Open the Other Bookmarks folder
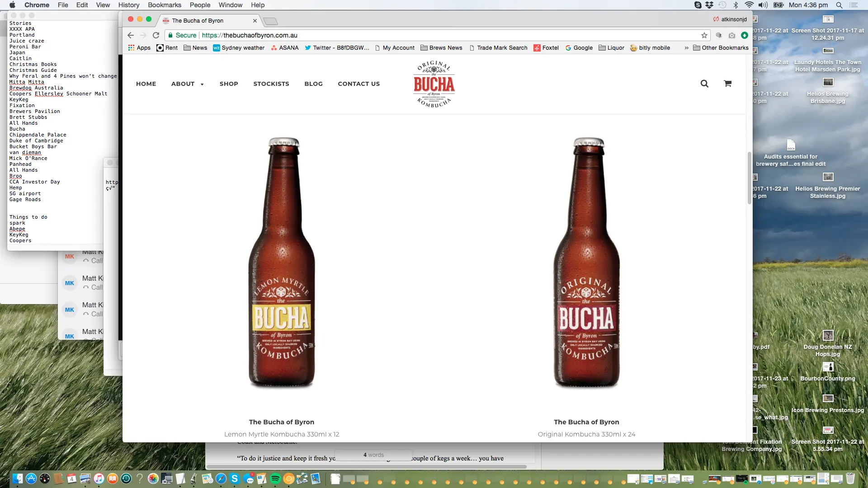The width and height of the screenshot is (868, 488). point(721,48)
